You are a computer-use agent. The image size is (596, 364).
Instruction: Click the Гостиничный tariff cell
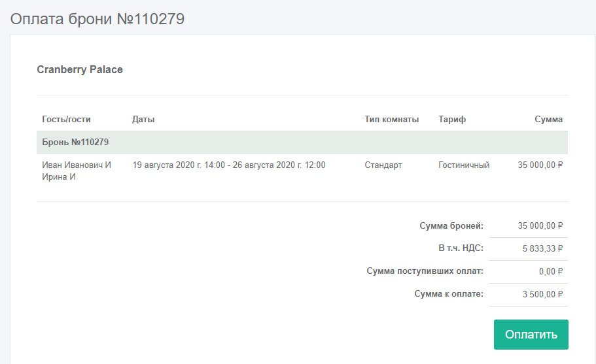tap(464, 165)
